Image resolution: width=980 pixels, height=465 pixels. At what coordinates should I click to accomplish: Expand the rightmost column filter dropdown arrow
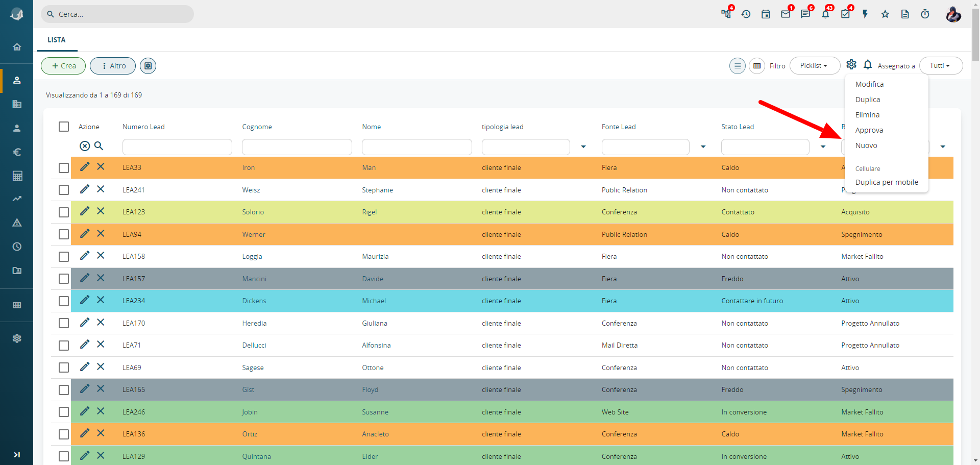[x=943, y=147]
